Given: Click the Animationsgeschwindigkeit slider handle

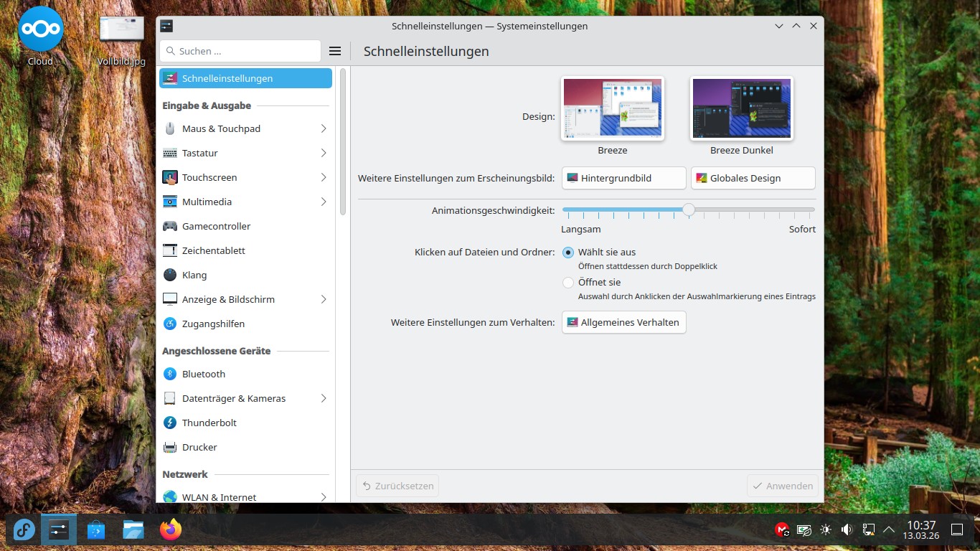Looking at the screenshot, I should tap(689, 209).
